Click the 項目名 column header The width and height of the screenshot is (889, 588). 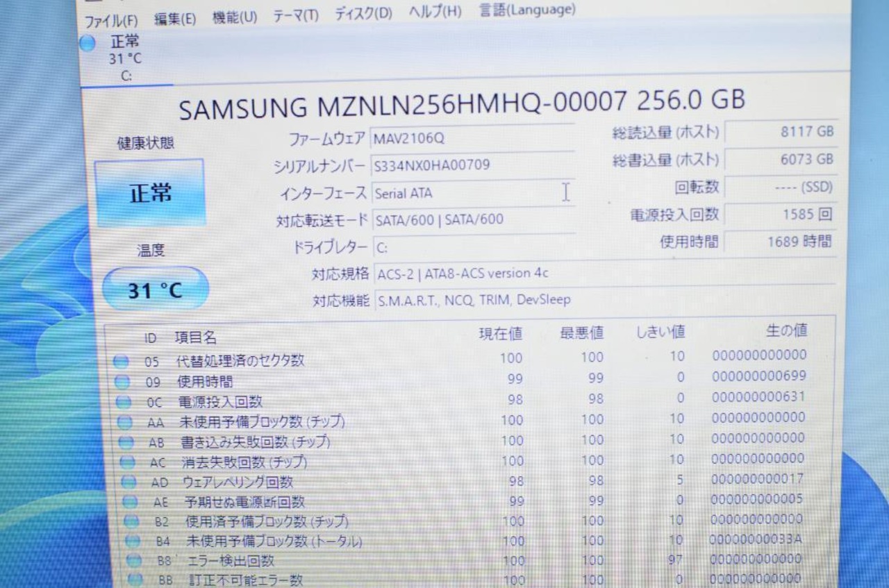click(196, 338)
